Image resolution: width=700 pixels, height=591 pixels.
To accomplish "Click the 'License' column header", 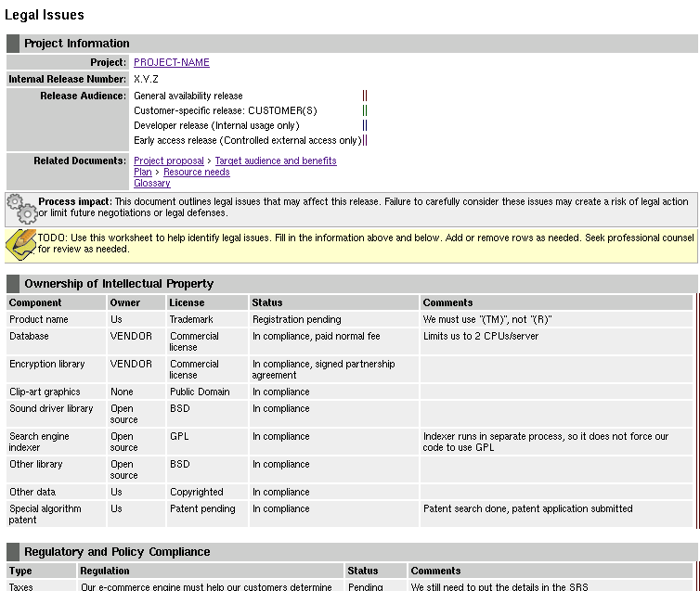I will coord(207,302).
